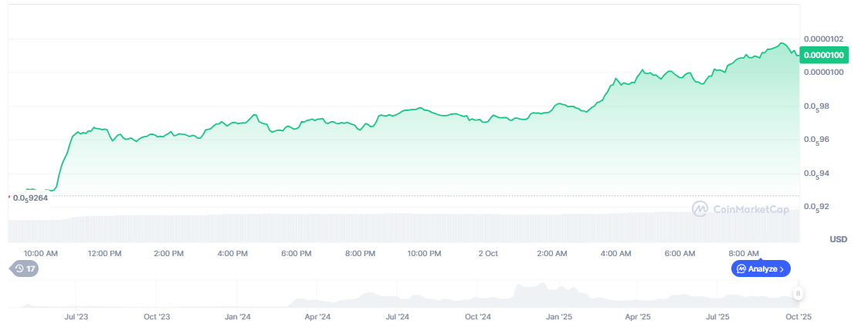Click the 0.0₅96 price axis label
Viewport: 868px width, 331px height.
click(x=817, y=140)
